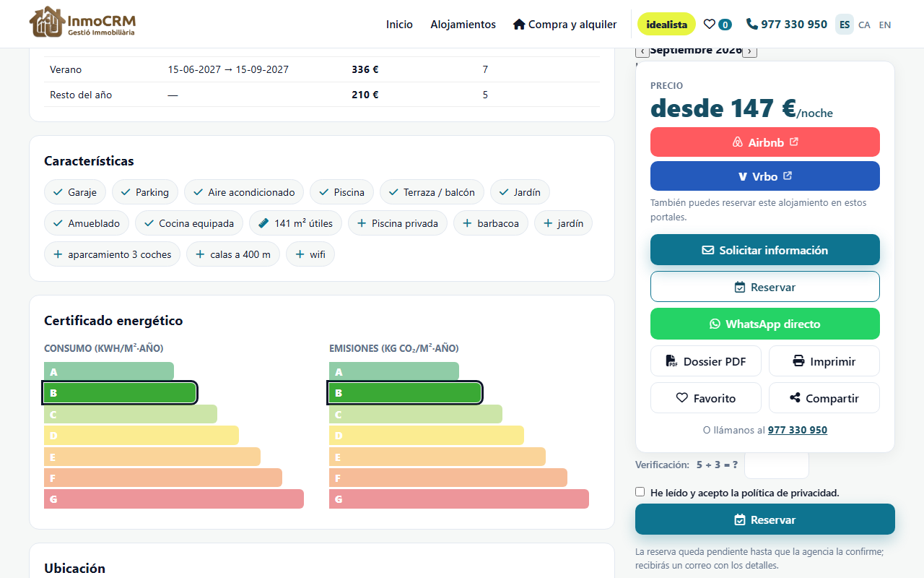The width and height of the screenshot is (924, 578).
Task: Click the date range 15-06-2027 → 15-09-2027
Action: pos(228,69)
